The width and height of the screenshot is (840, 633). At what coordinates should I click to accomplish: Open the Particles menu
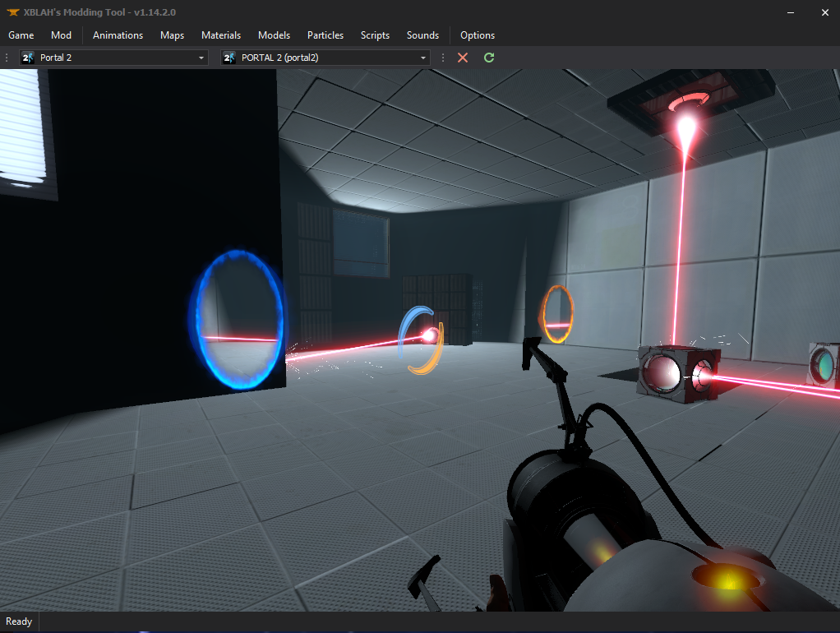[325, 35]
